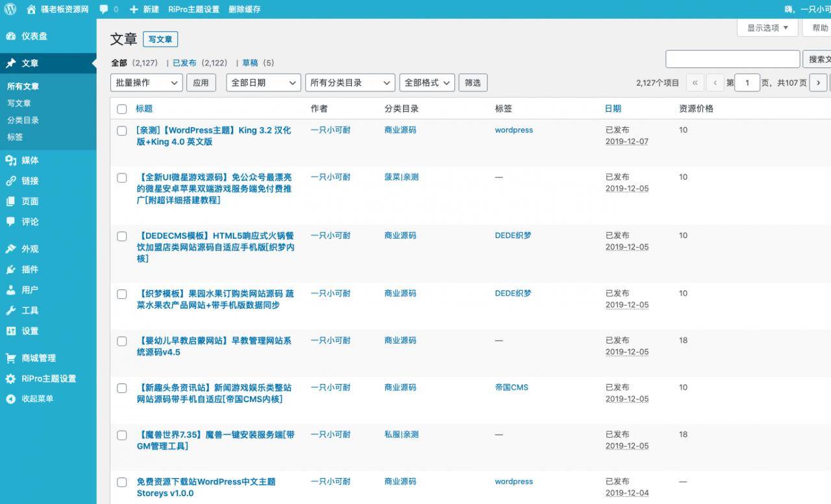Viewport: 831px width, 504px height.
Task: Tick the 魔兽世界7.35 post checkbox
Action: pos(121,435)
